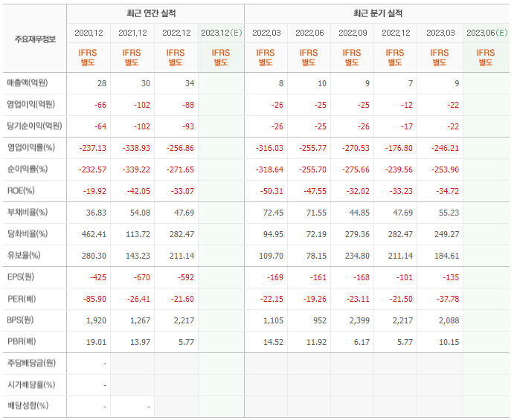Select the BPS(원) row label
The width and height of the screenshot is (514, 420).
coord(21,320)
